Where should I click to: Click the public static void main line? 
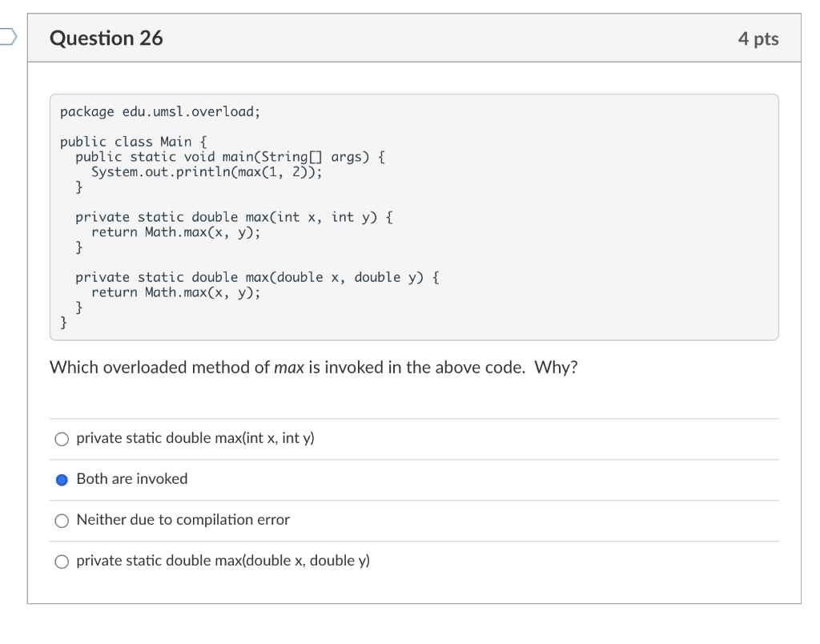(230, 157)
